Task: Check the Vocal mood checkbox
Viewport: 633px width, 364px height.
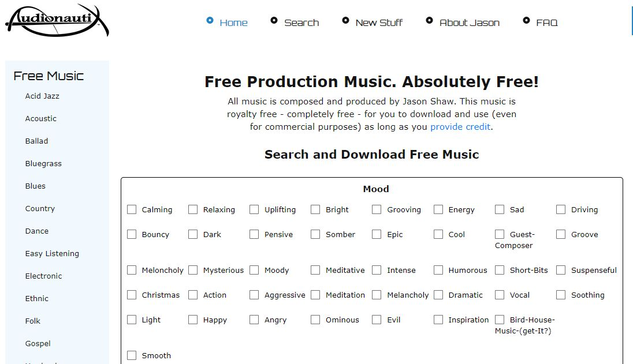Action: click(x=500, y=295)
